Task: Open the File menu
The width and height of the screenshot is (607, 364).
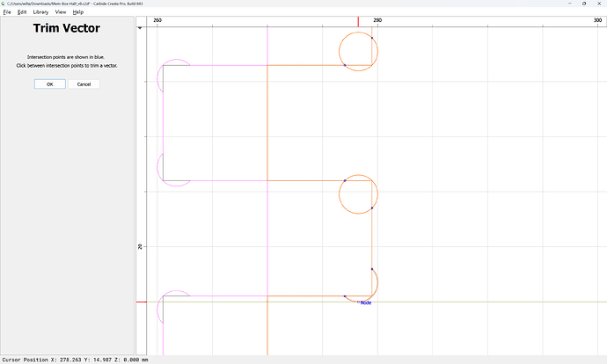Action: point(7,12)
